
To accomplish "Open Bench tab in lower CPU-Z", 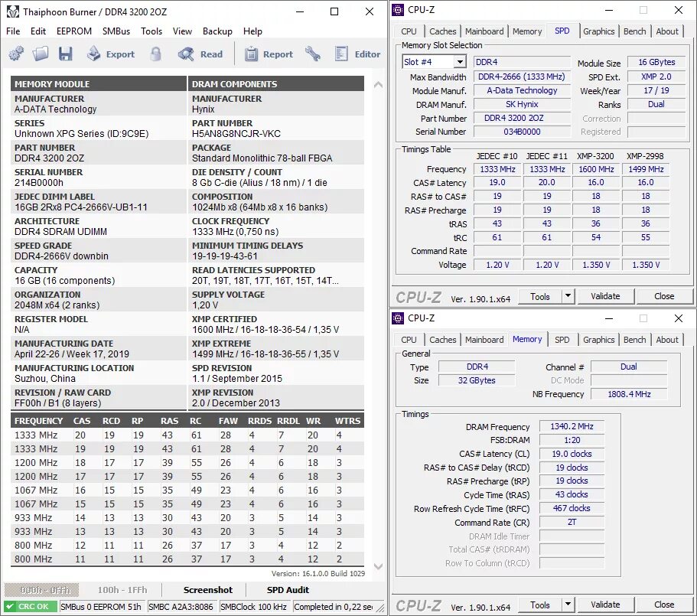I will 634,340.
